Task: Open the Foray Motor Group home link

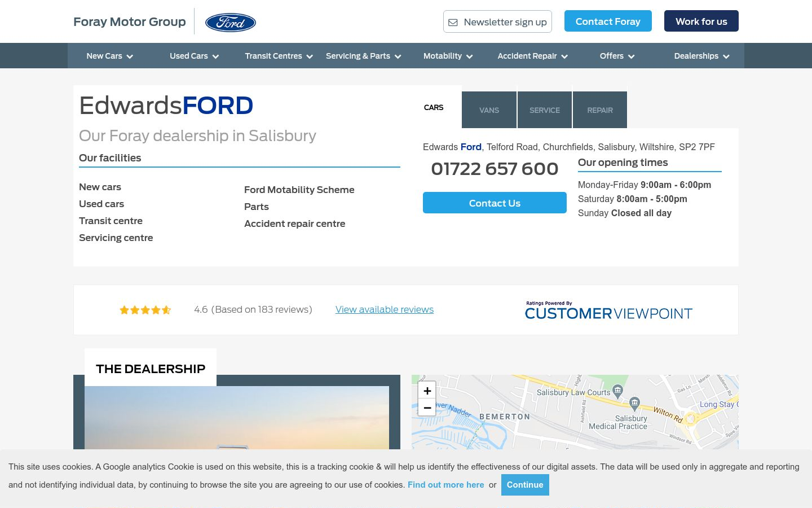Action: (130, 21)
